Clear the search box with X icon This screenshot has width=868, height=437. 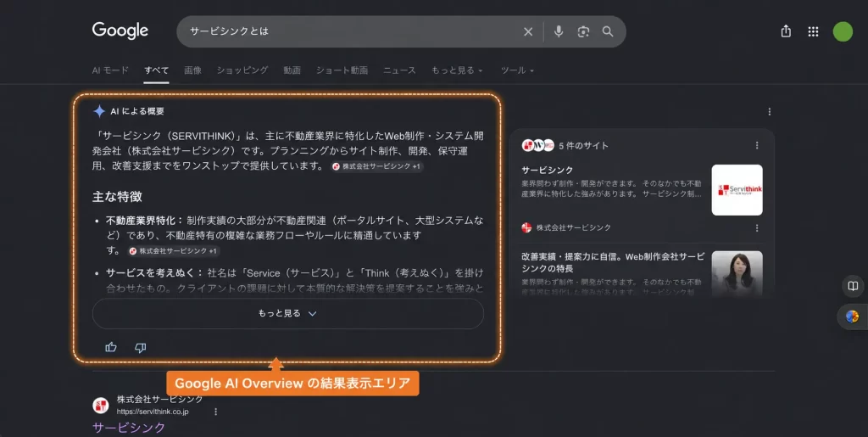(528, 31)
